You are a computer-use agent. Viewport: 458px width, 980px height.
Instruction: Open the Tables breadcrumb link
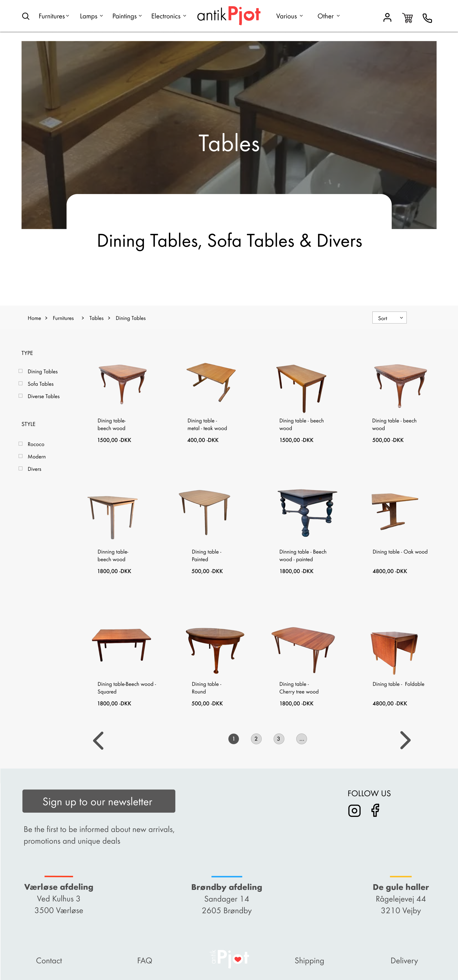[x=96, y=318]
